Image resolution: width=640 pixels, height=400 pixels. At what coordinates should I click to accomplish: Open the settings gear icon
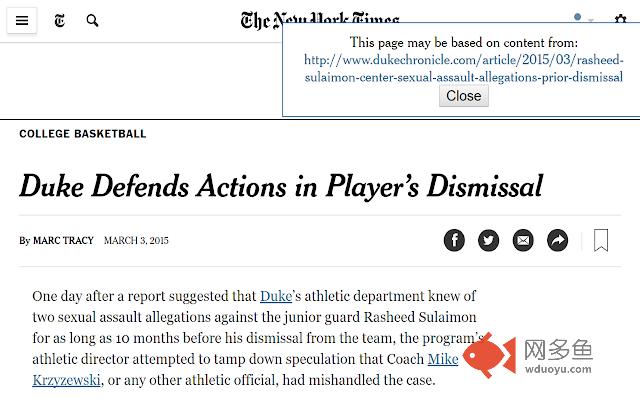pyautogui.click(x=620, y=19)
